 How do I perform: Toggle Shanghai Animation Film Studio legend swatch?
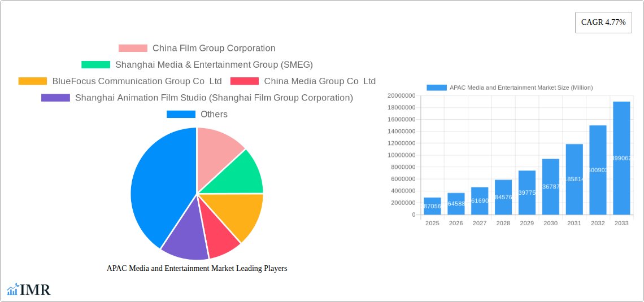tap(55, 98)
